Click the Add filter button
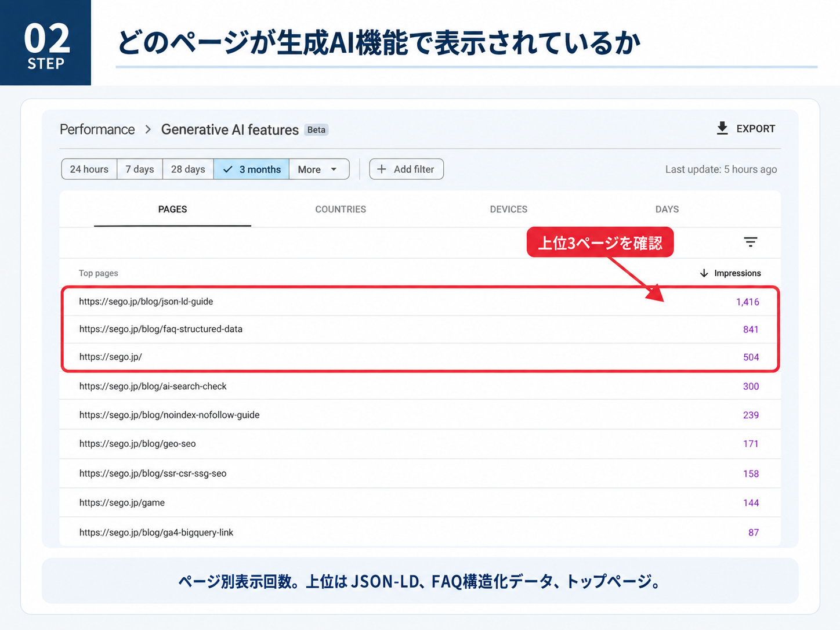The width and height of the screenshot is (840, 630). tap(407, 169)
